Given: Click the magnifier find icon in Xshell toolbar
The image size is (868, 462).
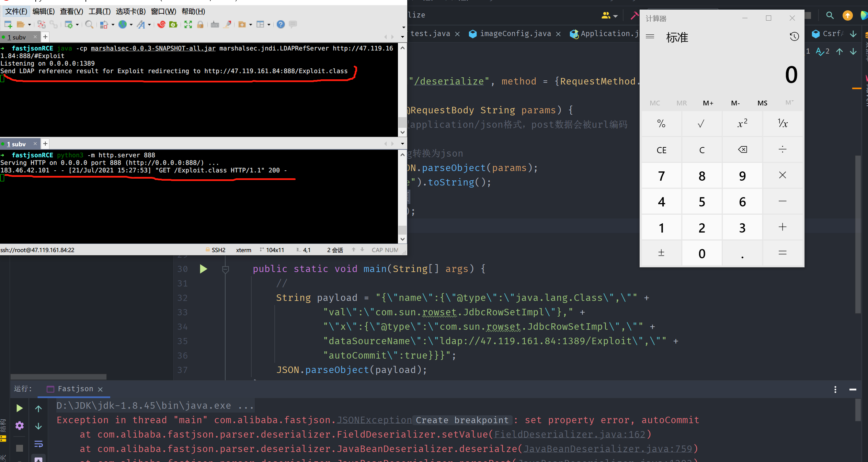Looking at the screenshot, I should [x=89, y=24].
